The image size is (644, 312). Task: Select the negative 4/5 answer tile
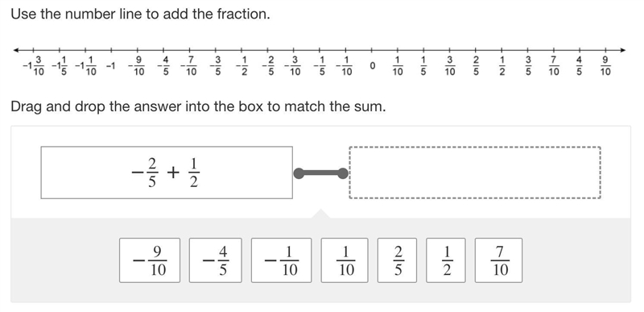pos(215,260)
